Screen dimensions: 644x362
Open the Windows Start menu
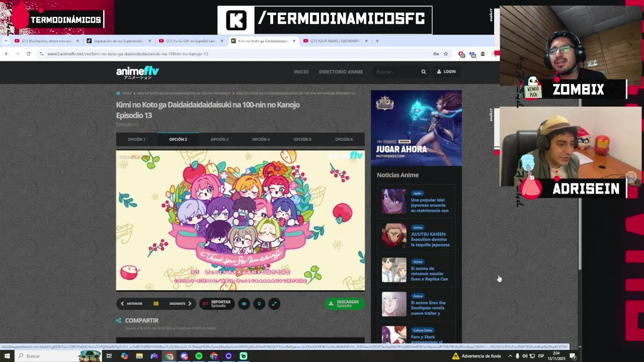click(7, 356)
